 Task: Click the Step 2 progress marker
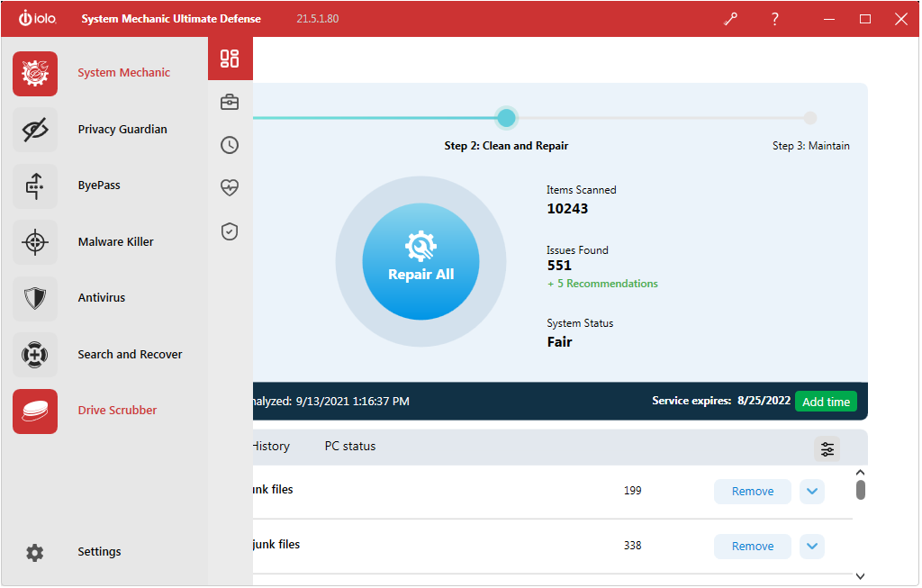[506, 118]
